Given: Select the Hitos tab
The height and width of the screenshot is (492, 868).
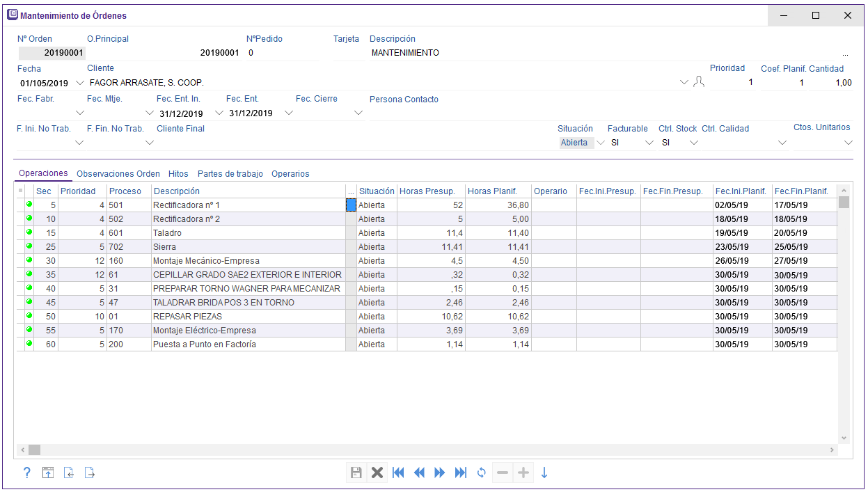Looking at the screenshot, I should (178, 174).
